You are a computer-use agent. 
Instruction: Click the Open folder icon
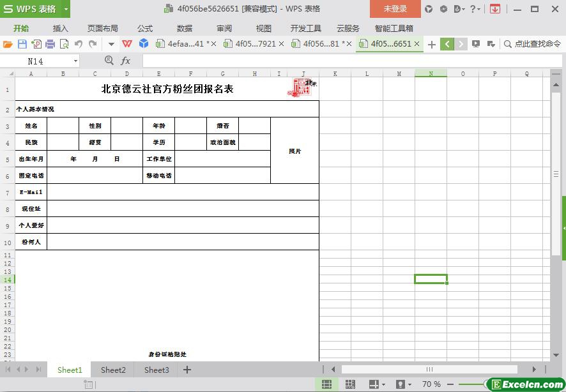(8, 44)
